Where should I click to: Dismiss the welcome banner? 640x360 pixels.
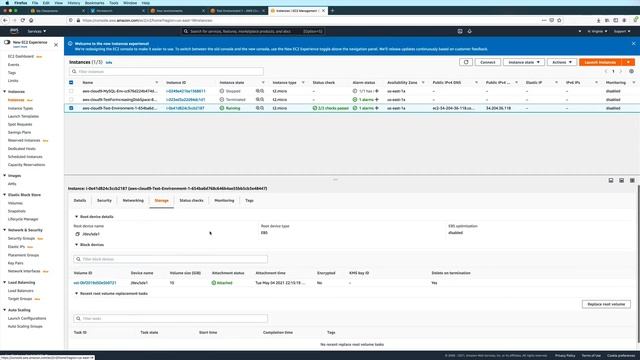coord(633,43)
